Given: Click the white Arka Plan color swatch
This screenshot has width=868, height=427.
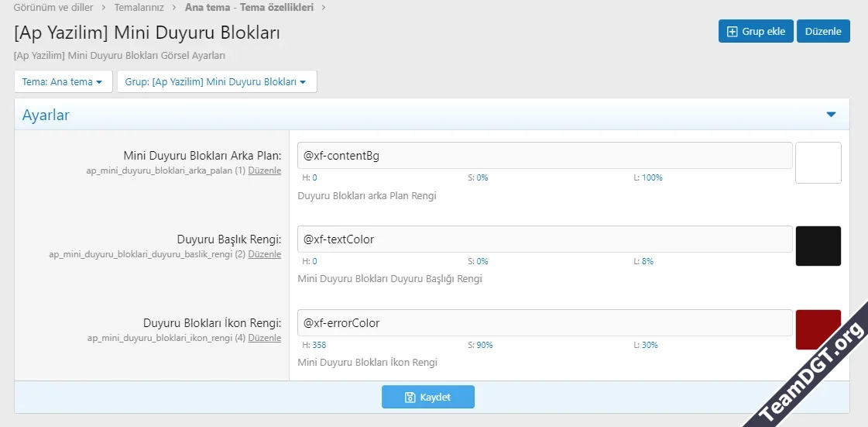Looking at the screenshot, I should pos(818,163).
